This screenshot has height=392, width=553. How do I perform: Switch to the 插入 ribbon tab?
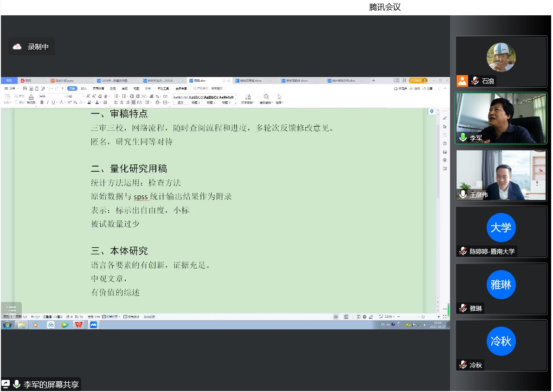84,88
